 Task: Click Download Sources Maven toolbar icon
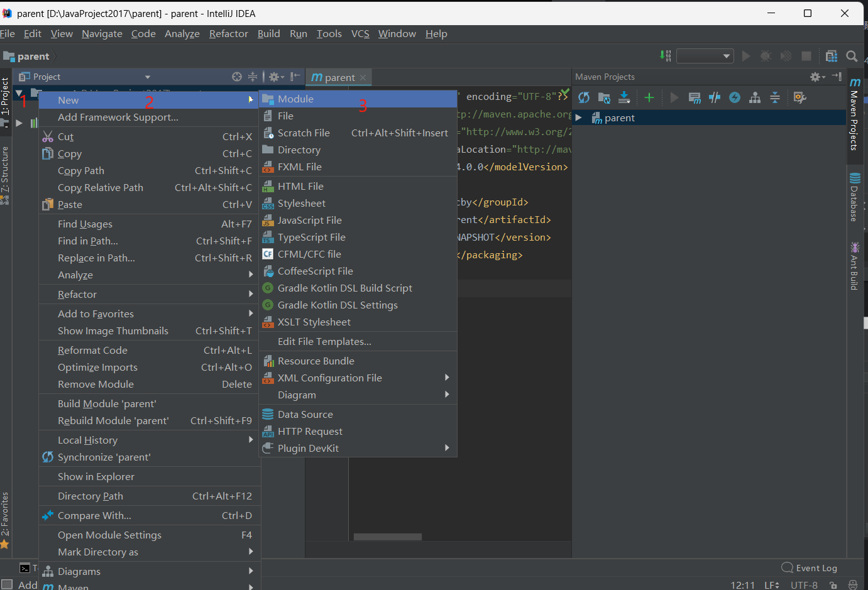624,97
